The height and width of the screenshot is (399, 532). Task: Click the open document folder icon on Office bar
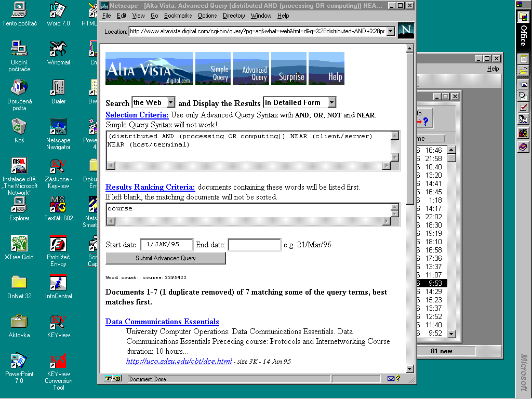tap(524, 71)
